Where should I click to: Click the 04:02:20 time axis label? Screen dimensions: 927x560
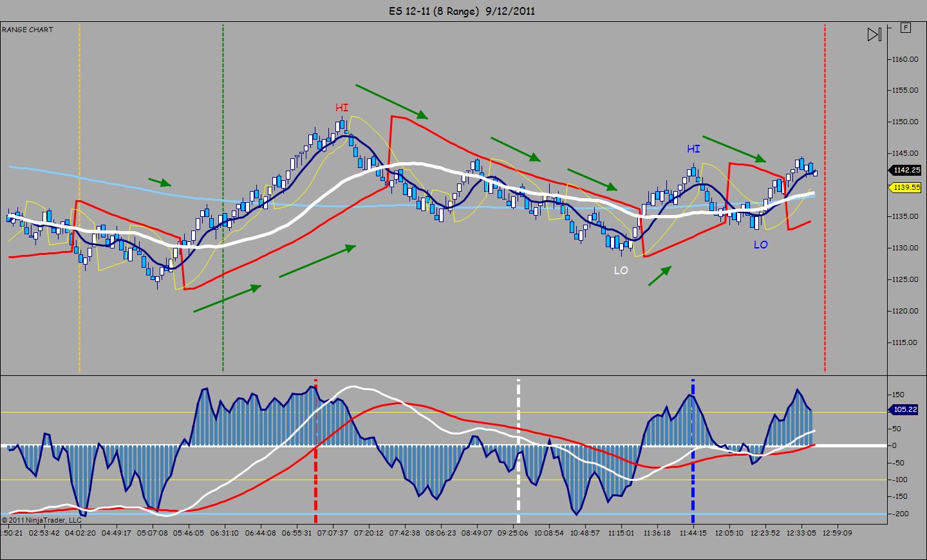[80, 533]
